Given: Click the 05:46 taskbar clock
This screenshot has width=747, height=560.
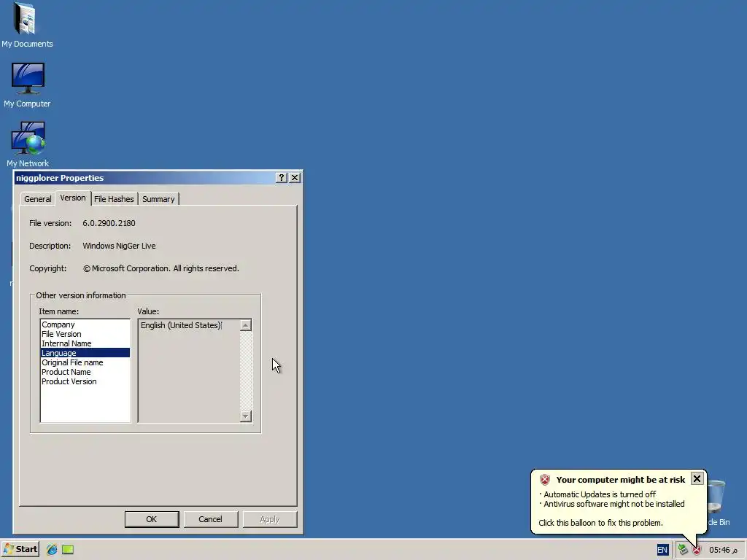Looking at the screenshot, I should [x=723, y=550].
